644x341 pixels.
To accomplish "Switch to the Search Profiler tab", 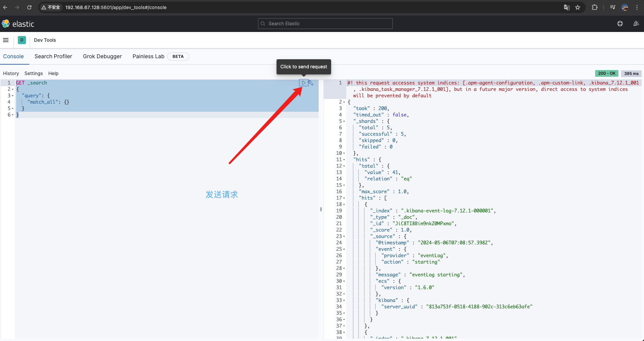I will click(x=53, y=57).
